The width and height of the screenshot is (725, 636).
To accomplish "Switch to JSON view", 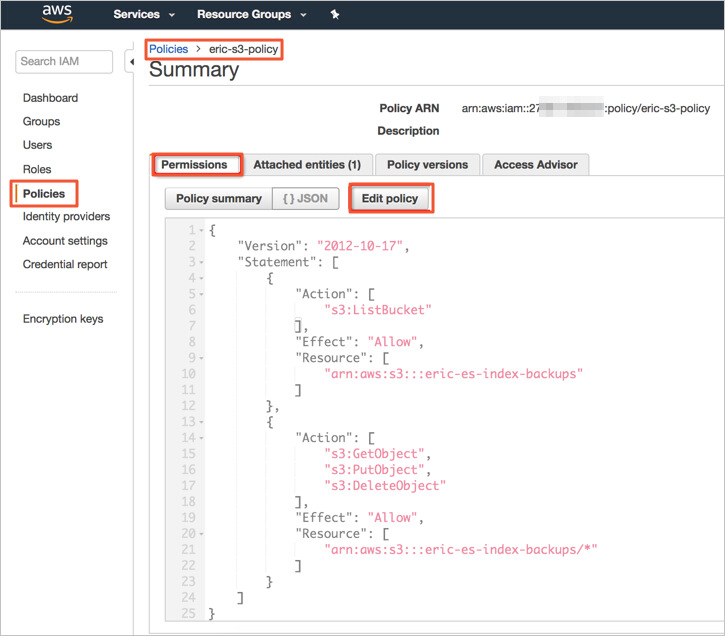I will (305, 199).
